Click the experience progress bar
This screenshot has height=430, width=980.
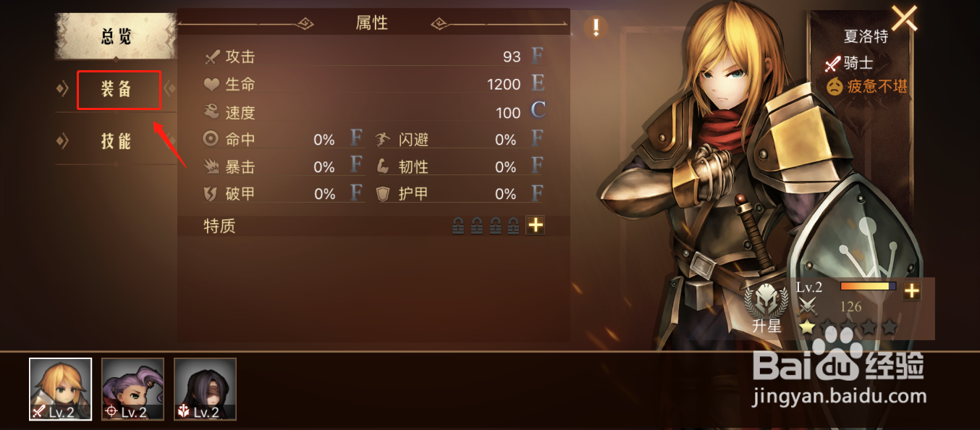868,287
